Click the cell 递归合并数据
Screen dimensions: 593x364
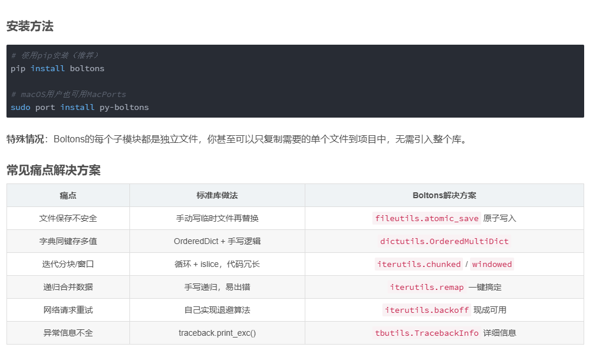click(x=68, y=288)
